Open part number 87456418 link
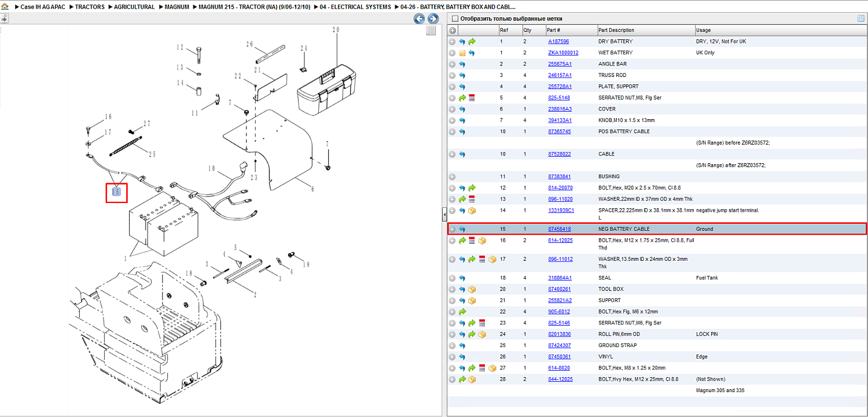The height and width of the screenshot is (417, 868). click(560, 229)
